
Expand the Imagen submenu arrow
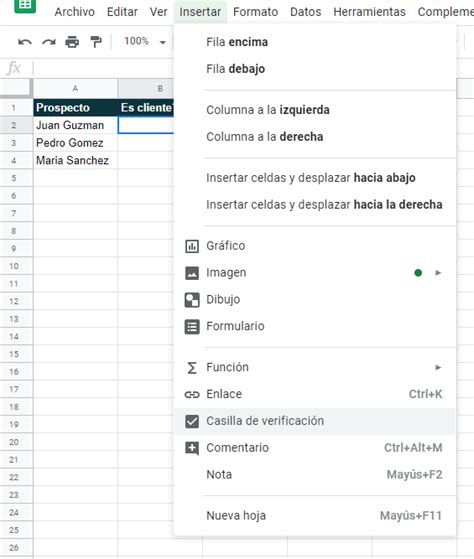pyautogui.click(x=438, y=273)
